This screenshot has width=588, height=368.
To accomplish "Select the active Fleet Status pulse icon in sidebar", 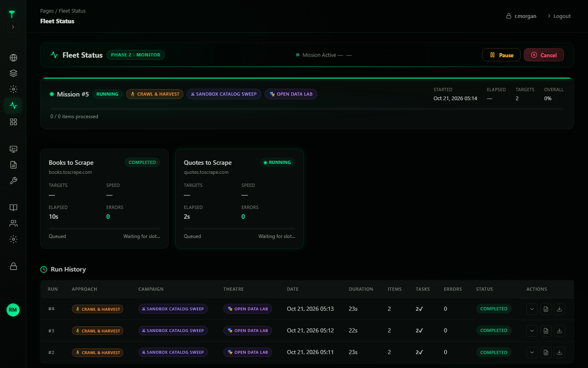I will click(13, 105).
